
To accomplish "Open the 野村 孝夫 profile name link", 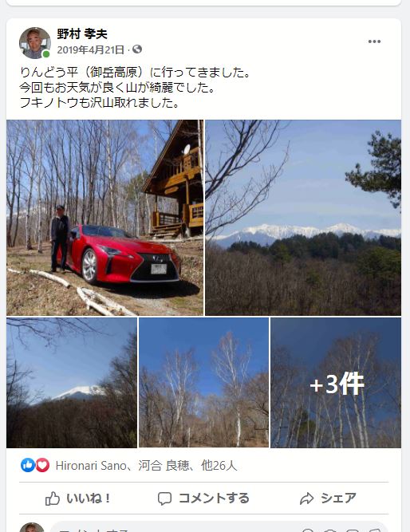I will click(x=82, y=34).
